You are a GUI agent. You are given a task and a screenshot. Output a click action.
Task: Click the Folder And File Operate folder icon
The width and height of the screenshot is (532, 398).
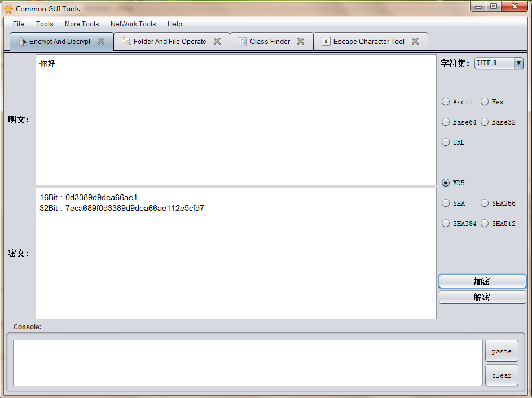tap(126, 41)
